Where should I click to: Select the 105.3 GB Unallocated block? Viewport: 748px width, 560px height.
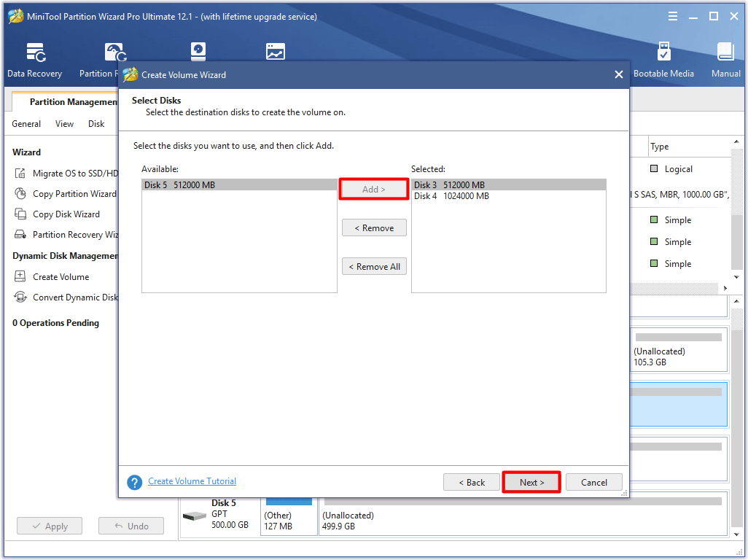click(x=678, y=350)
